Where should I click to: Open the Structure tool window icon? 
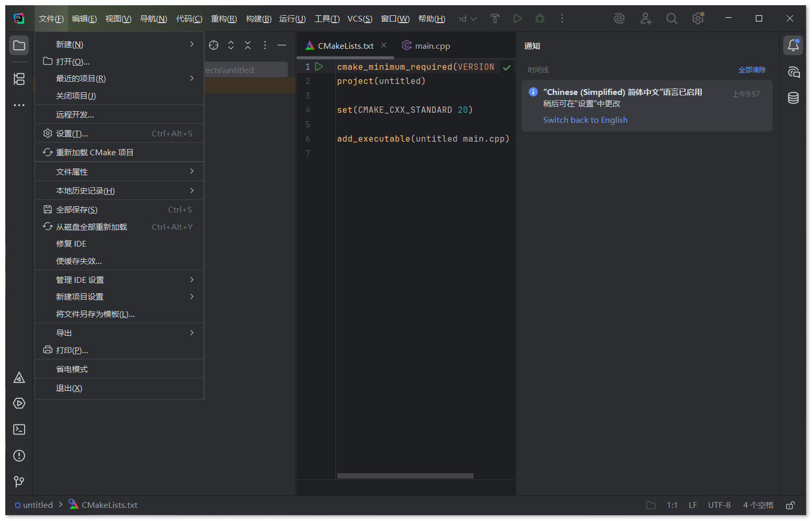(x=19, y=79)
